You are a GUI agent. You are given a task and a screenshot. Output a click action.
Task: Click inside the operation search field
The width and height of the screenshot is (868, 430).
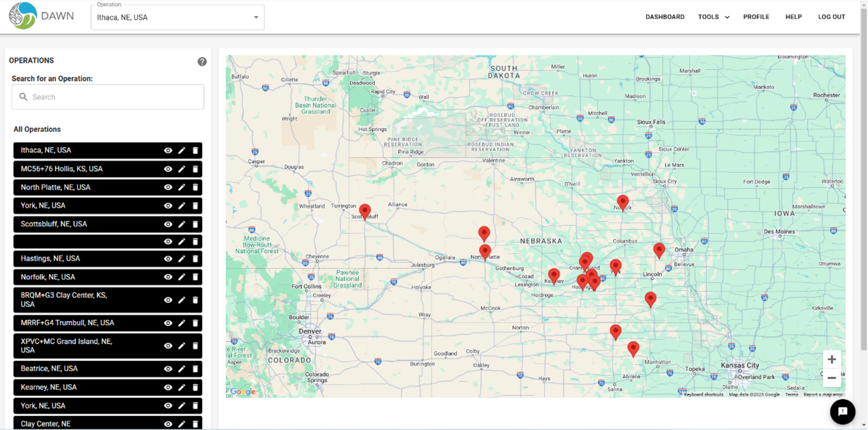[108, 96]
